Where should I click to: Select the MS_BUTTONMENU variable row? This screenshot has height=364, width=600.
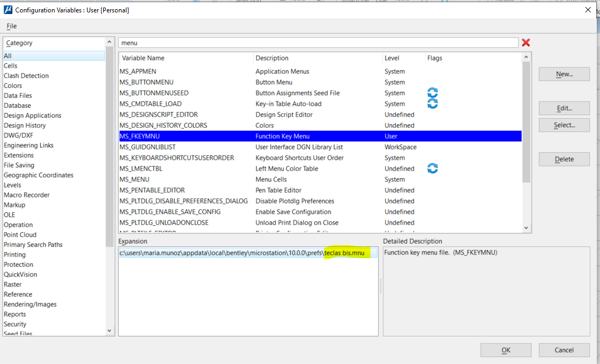(x=320, y=82)
